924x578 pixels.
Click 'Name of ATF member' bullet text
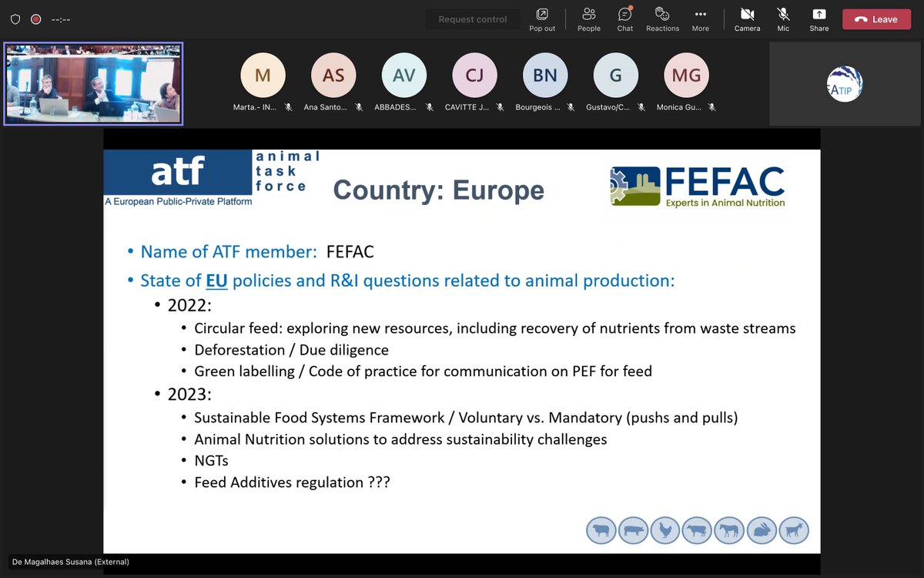pyautogui.click(x=229, y=252)
